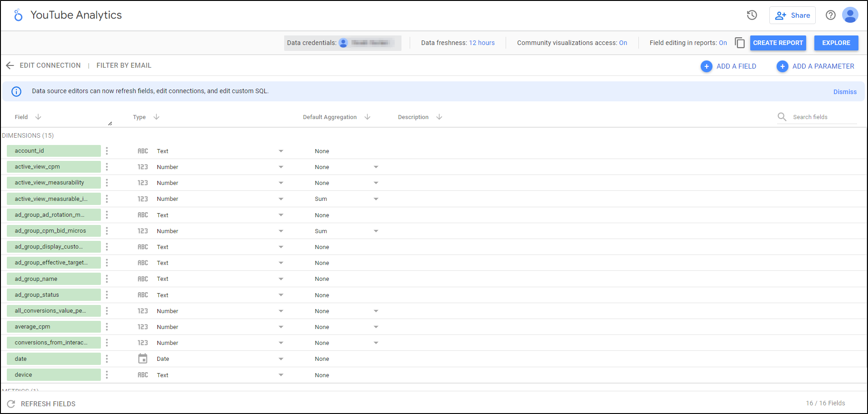This screenshot has height=414, width=868.
Task: Click the 16 / 16 Fields count
Action: (x=825, y=403)
